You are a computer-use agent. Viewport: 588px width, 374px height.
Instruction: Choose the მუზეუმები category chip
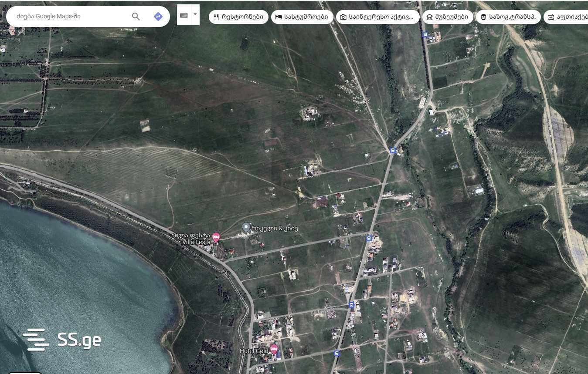click(x=448, y=17)
